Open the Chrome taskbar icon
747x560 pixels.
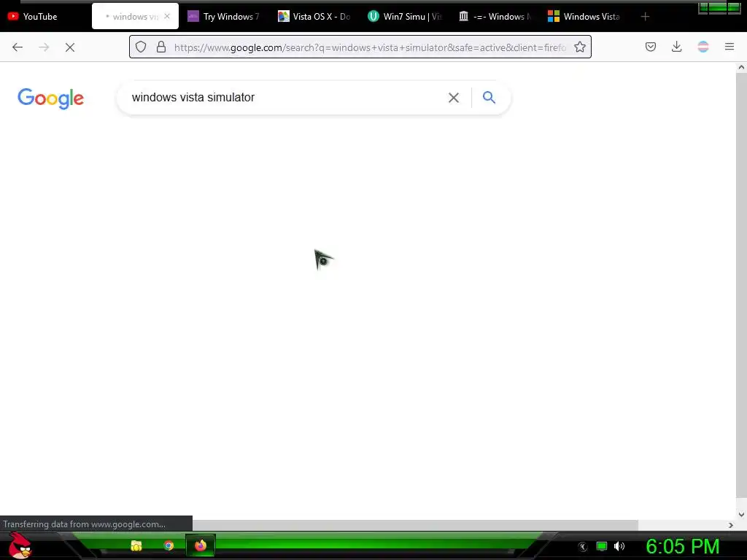(169, 545)
